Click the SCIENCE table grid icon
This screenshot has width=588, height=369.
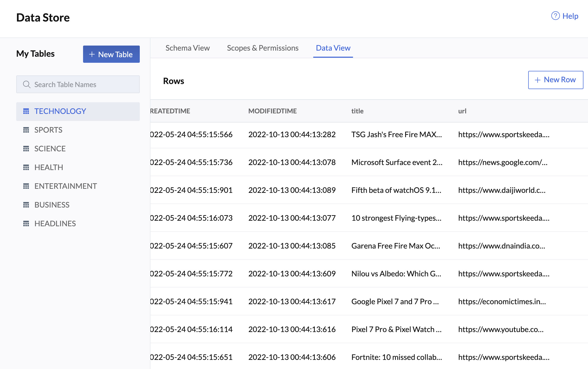coord(26,148)
